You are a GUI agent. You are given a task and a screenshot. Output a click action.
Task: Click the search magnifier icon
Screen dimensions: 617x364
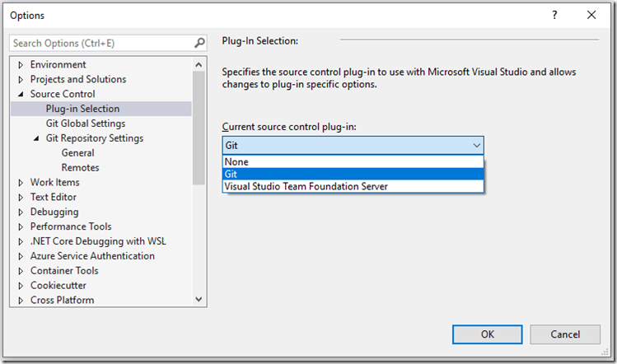[x=199, y=43]
